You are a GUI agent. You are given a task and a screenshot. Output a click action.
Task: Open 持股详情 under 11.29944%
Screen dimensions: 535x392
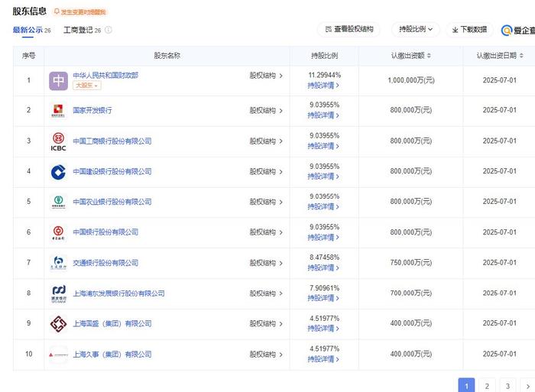pos(323,86)
